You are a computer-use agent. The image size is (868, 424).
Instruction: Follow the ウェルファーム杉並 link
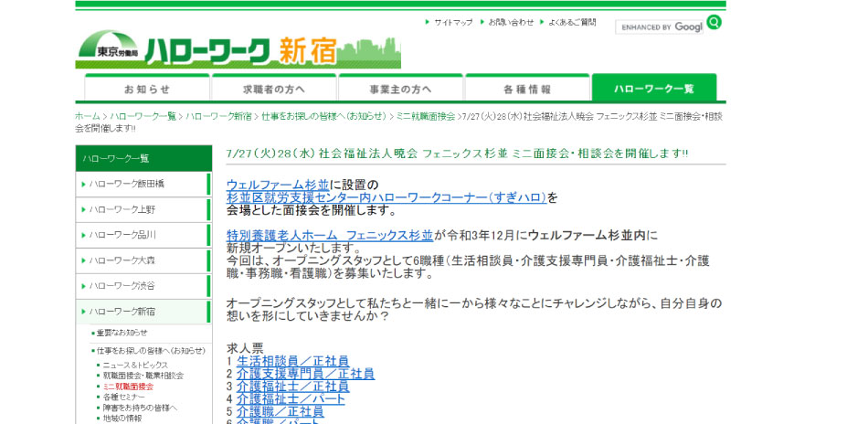pos(278,185)
